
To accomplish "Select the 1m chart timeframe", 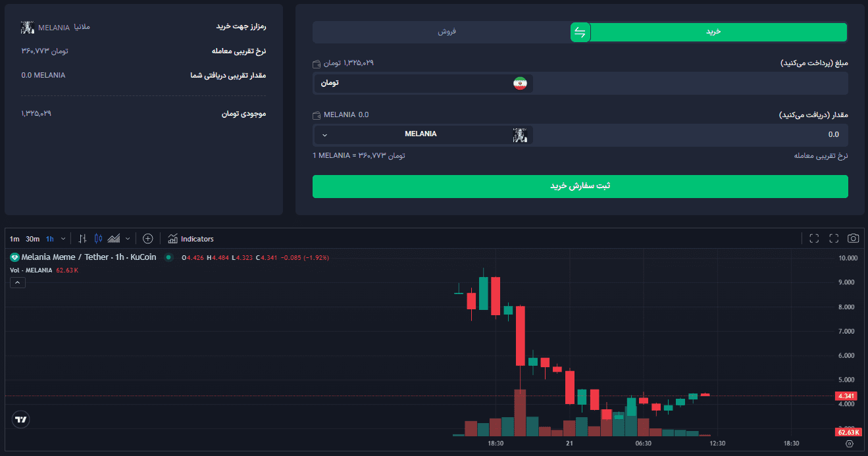I will 14,239.
